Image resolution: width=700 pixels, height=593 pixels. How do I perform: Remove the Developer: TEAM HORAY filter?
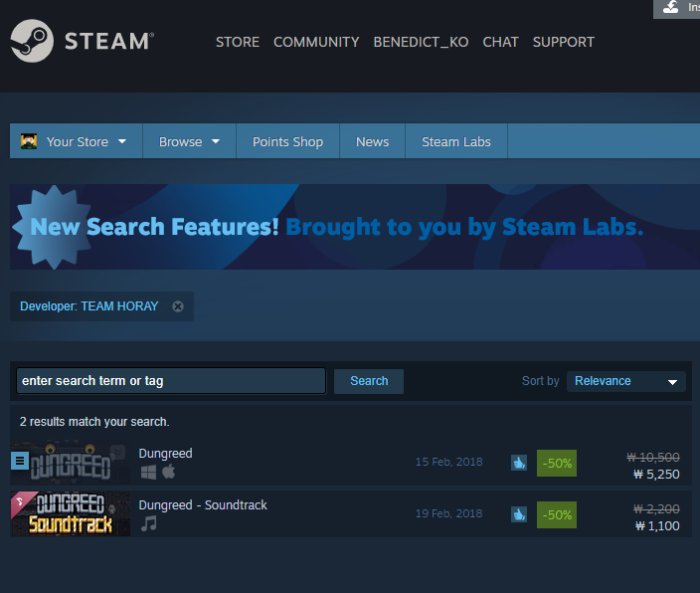178,306
